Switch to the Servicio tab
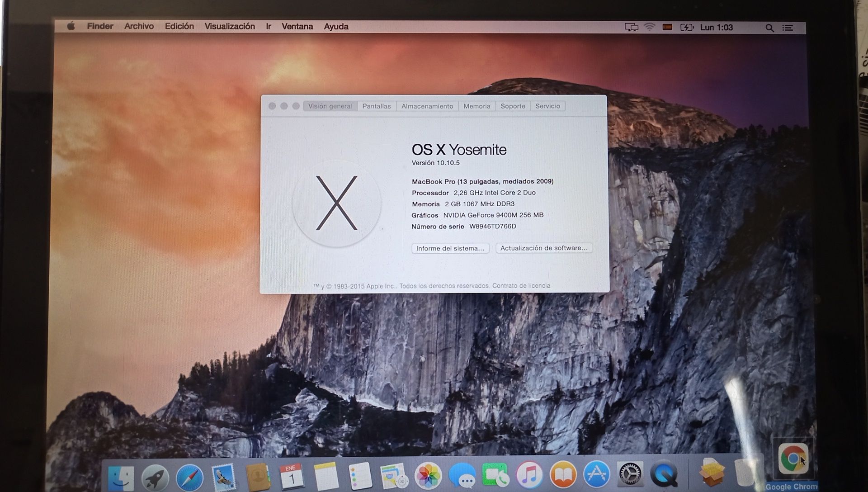 tap(547, 106)
